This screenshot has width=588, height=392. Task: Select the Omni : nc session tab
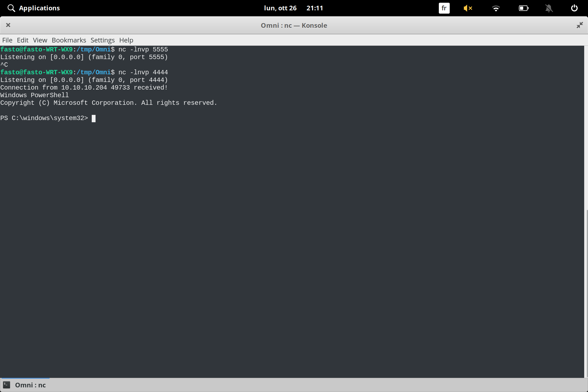pyautogui.click(x=30, y=385)
